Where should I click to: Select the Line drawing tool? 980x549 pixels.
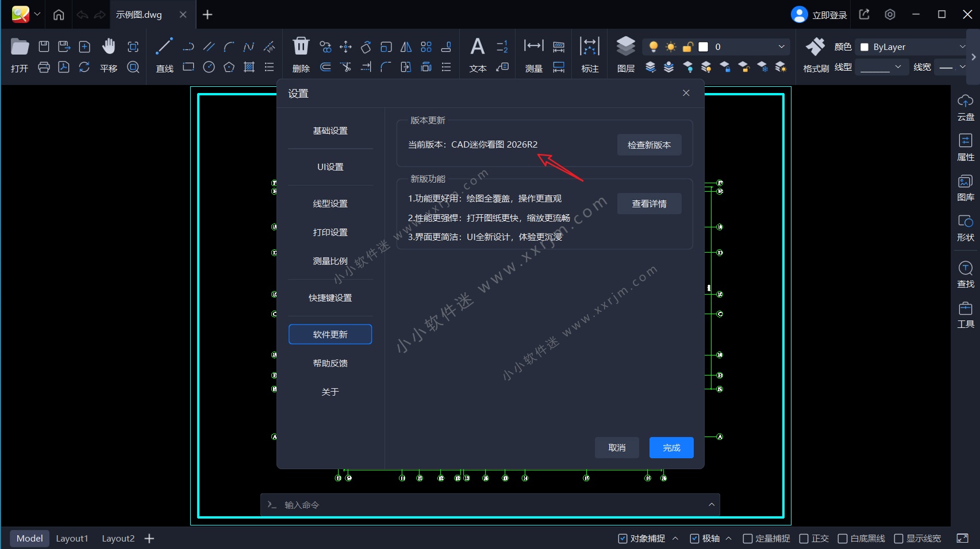coord(164,47)
